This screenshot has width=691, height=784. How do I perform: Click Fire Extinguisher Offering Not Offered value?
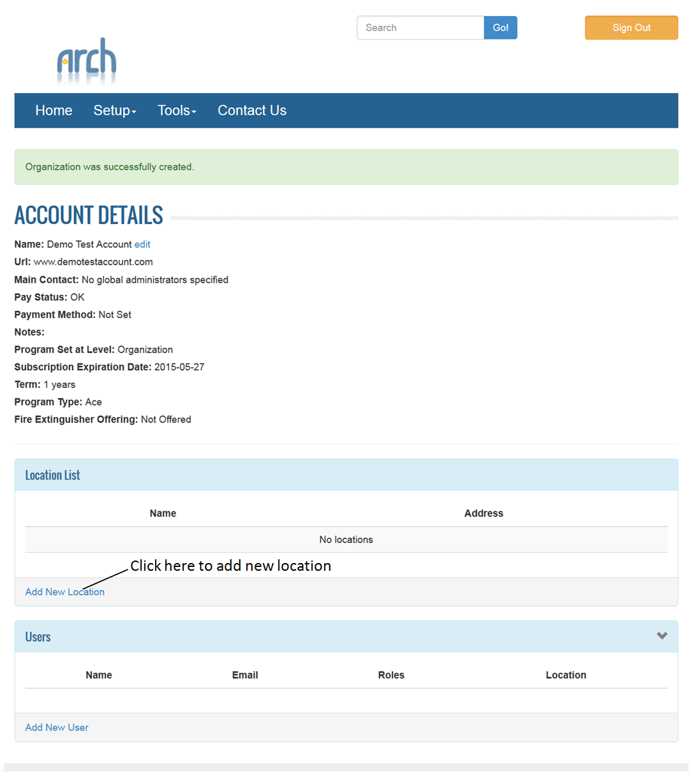point(166,419)
